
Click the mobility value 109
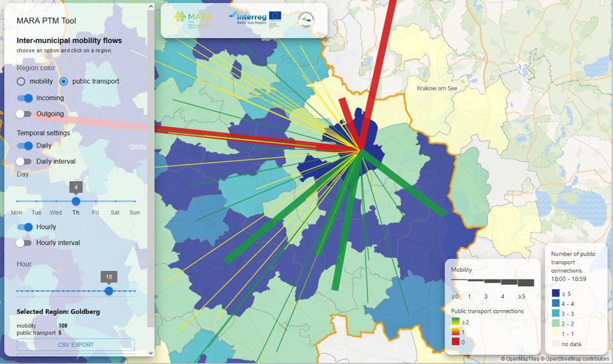click(x=63, y=326)
